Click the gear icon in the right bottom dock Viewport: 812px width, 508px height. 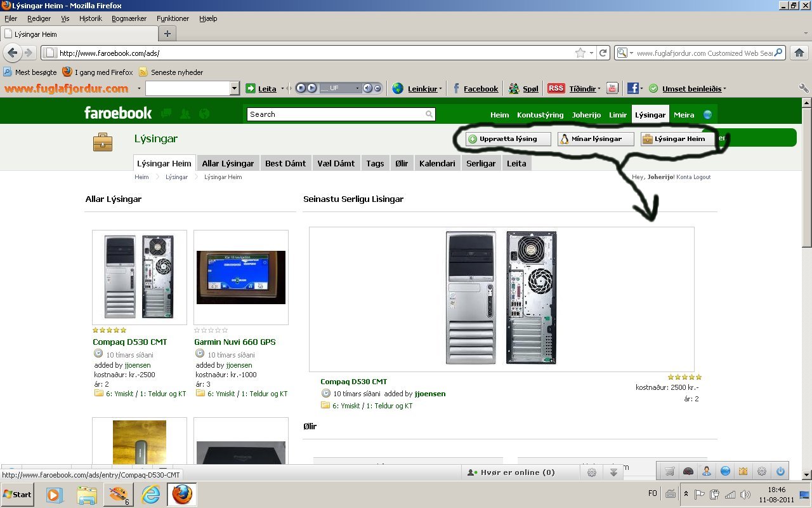click(x=762, y=471)
